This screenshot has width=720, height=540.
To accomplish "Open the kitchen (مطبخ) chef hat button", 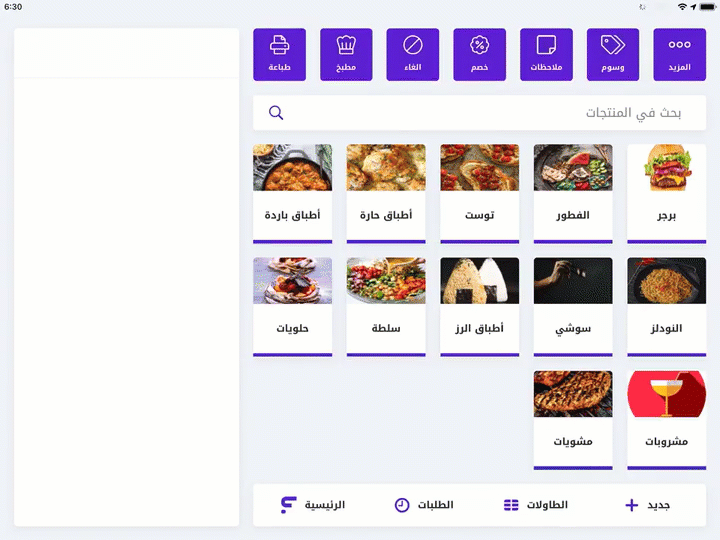I will (x=346, y=55).
